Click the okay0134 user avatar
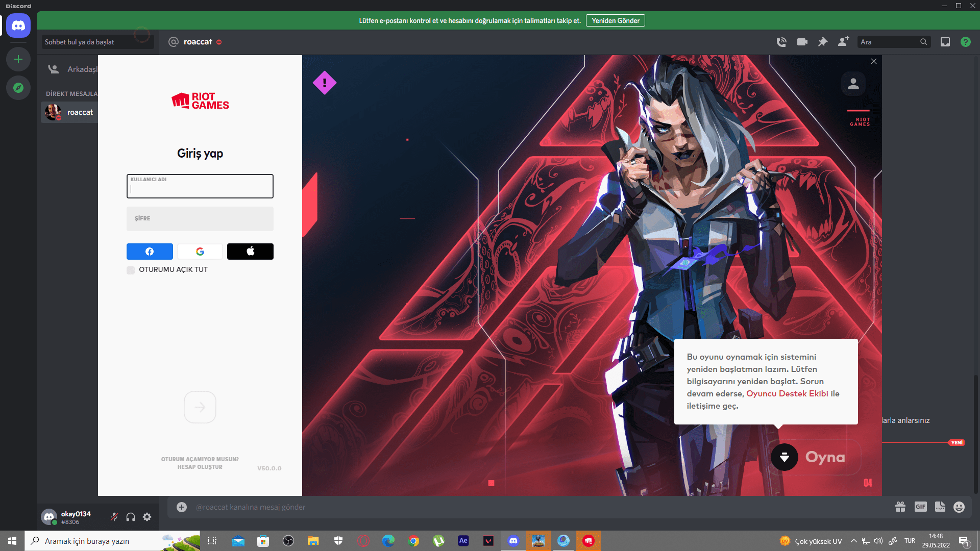The height and width of the screenshot is (551, 980). pos(49,517)
